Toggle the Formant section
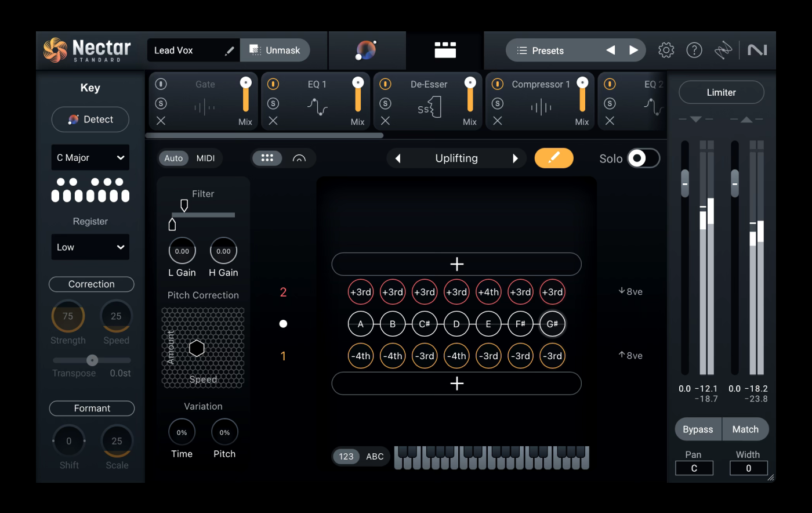This screenshot has width=812, height=513. coord(92,409)
